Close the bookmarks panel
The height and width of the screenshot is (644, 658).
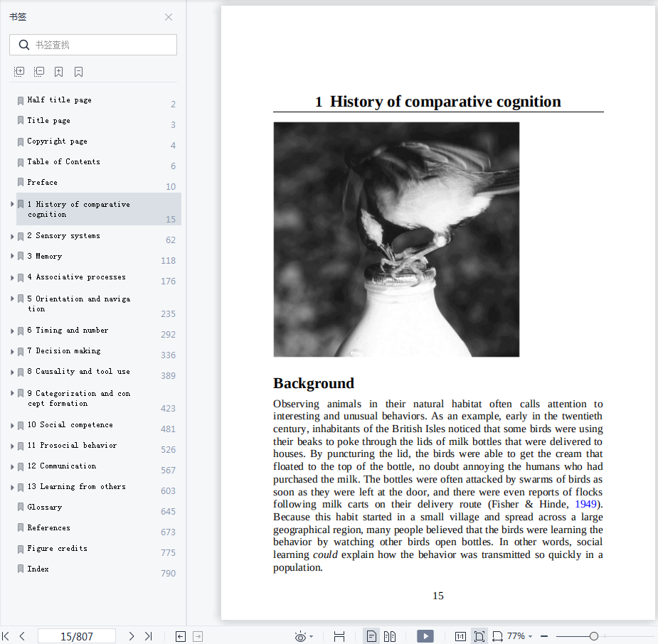[x=169, y=17]
